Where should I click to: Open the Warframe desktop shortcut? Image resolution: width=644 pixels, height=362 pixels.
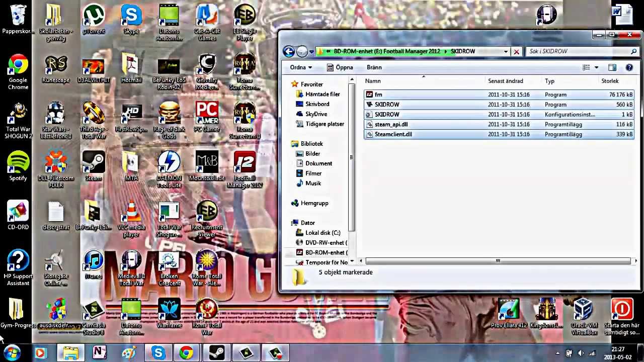(169, 314)
